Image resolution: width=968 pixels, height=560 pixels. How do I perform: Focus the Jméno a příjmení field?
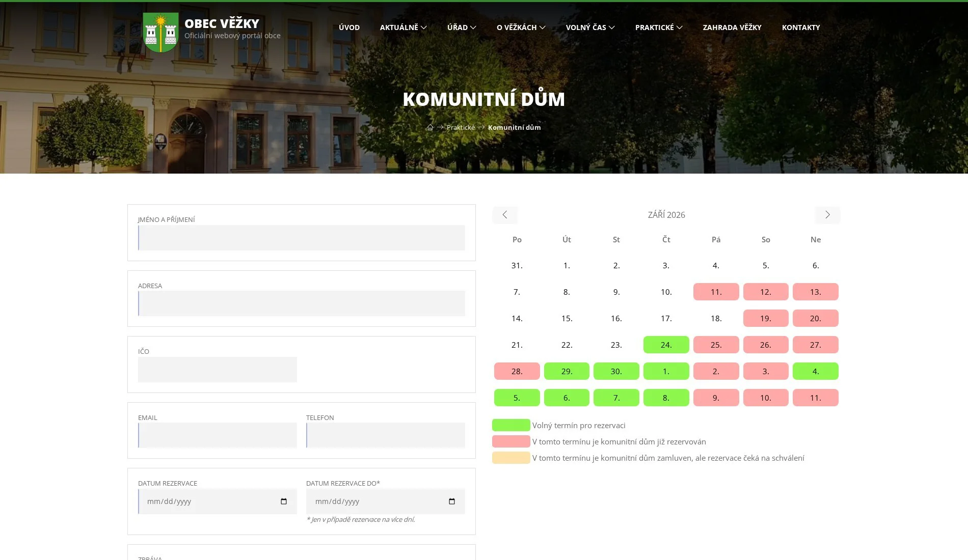tap(302, 238)
